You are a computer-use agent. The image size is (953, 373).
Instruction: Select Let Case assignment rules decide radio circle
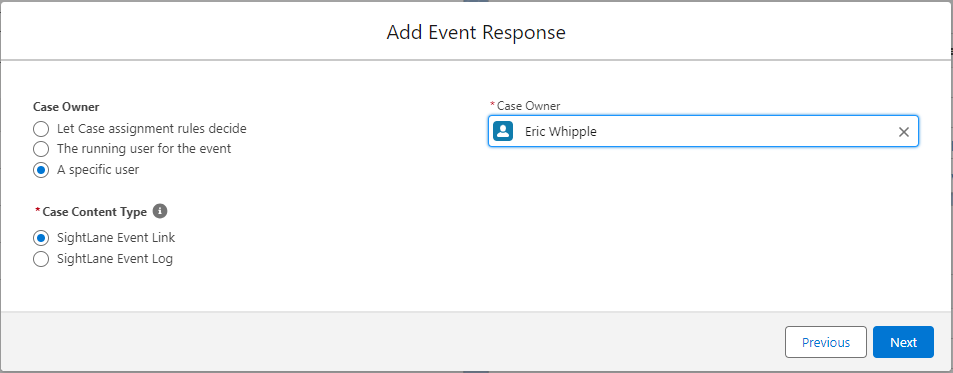(x=41, y=129)
